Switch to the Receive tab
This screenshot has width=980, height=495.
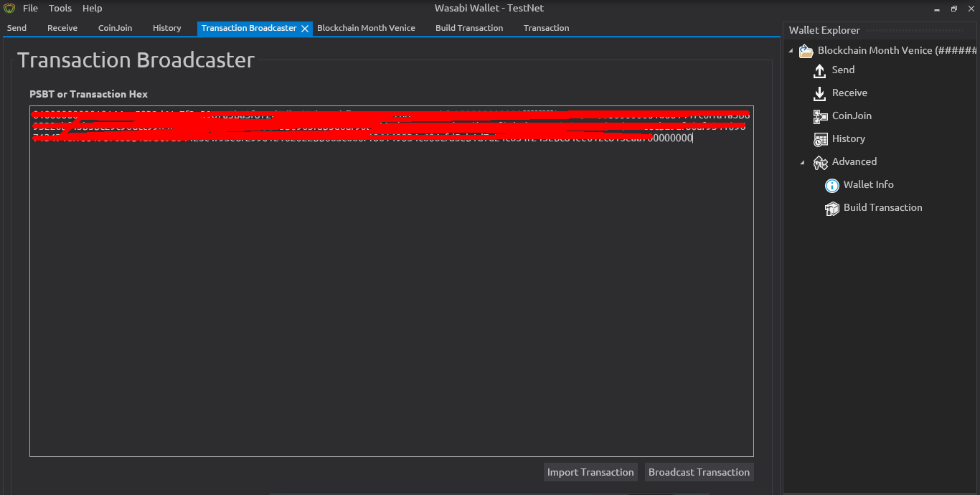click(62, 28)
